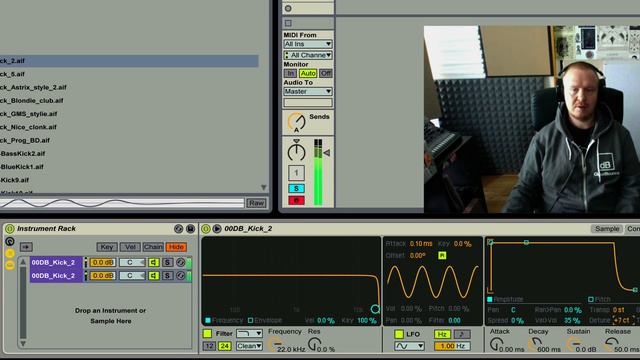640x360 pixels.
Task: Click second 00DB_Kick_2 chain pan C slider
Action: tap(132, 276)
